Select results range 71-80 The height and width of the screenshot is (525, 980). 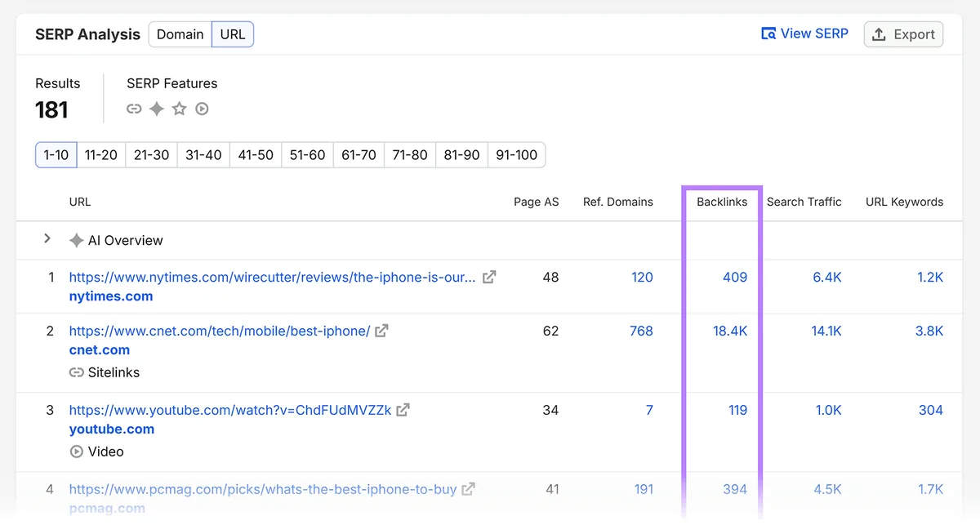[410, 154]
